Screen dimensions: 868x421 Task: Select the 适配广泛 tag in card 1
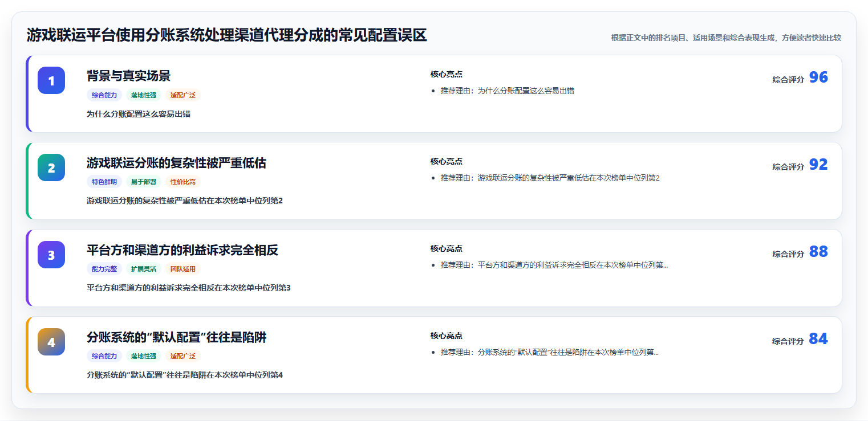(x=183, y=95)
